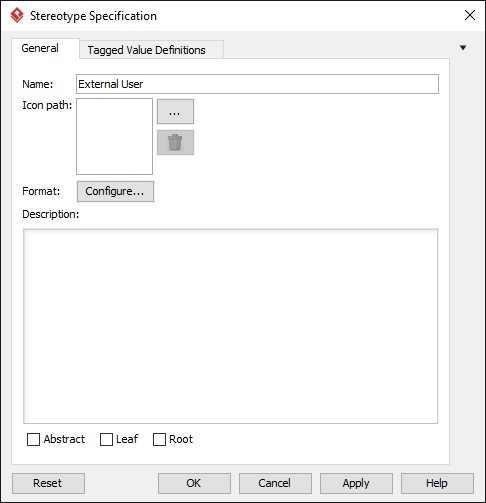Click the trash icon to remove icon

175,143
